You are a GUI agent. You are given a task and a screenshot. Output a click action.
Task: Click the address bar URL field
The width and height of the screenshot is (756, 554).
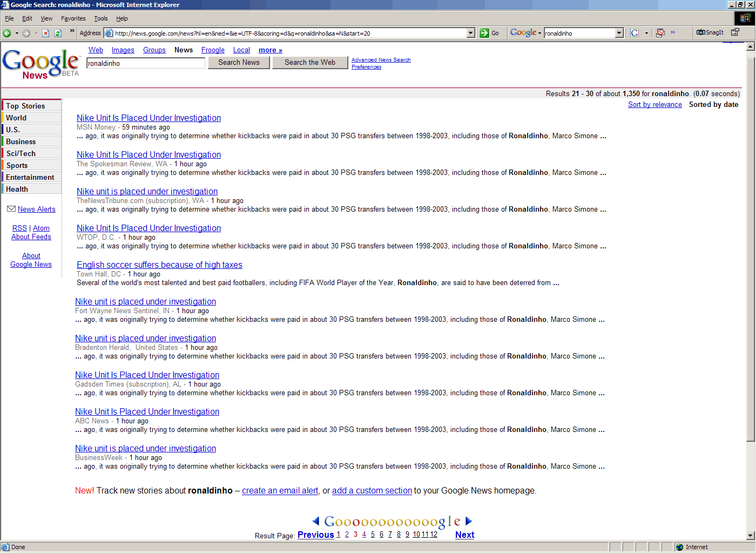(291, 33)
